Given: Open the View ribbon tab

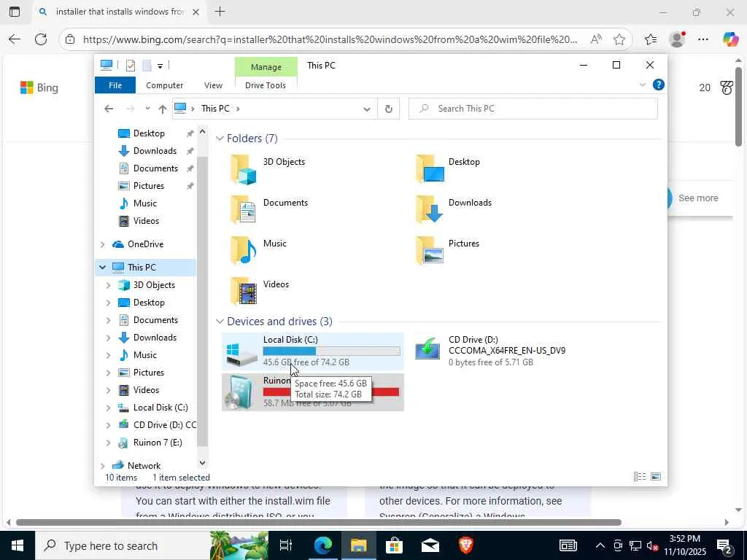Looking at the screenshot, I should 214,85.
